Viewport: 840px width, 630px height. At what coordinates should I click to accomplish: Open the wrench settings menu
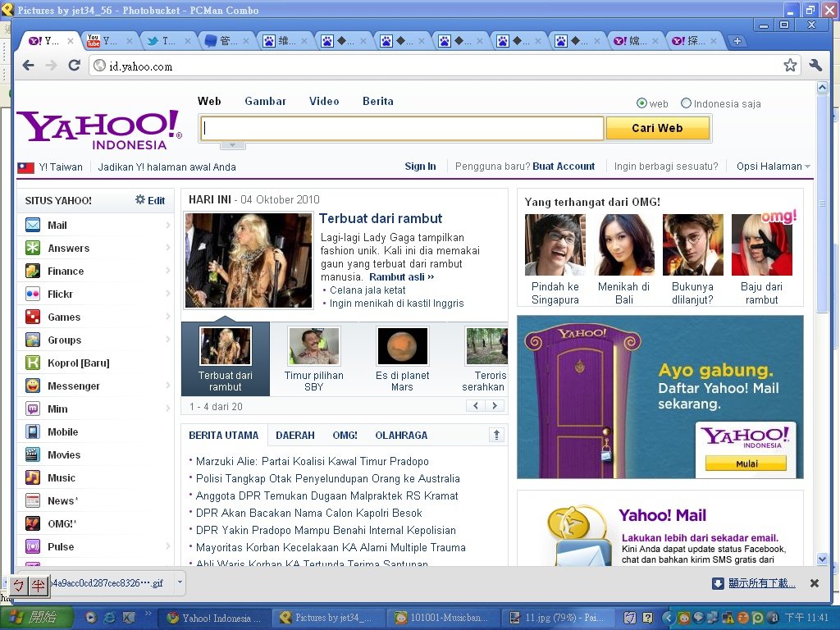click(815, 66)
